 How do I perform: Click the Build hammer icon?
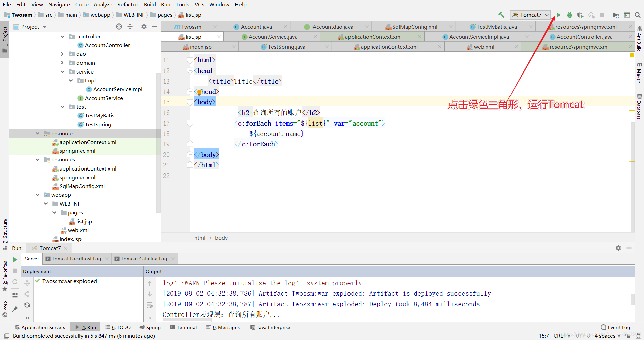coord(501,15)
